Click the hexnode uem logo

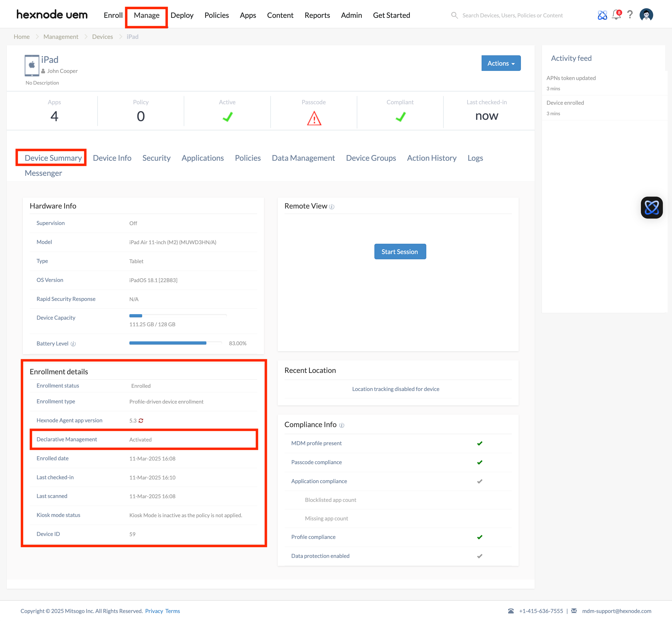click(x=52, y=15)
